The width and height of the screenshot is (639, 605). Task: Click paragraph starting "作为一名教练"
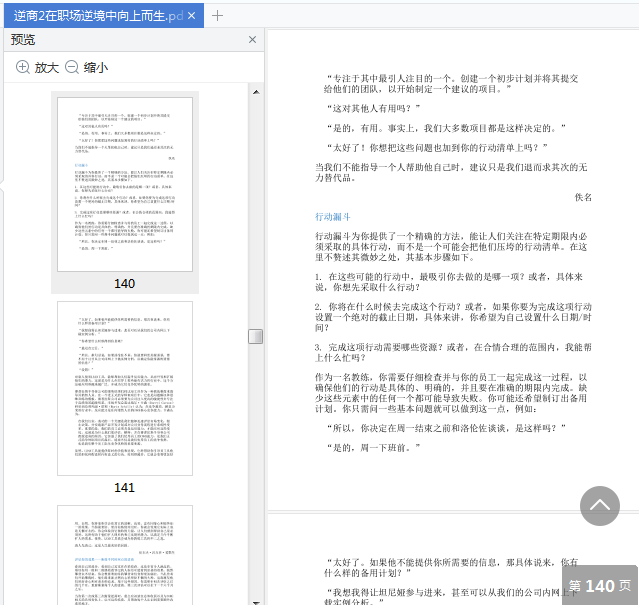(x=451, y=393)
